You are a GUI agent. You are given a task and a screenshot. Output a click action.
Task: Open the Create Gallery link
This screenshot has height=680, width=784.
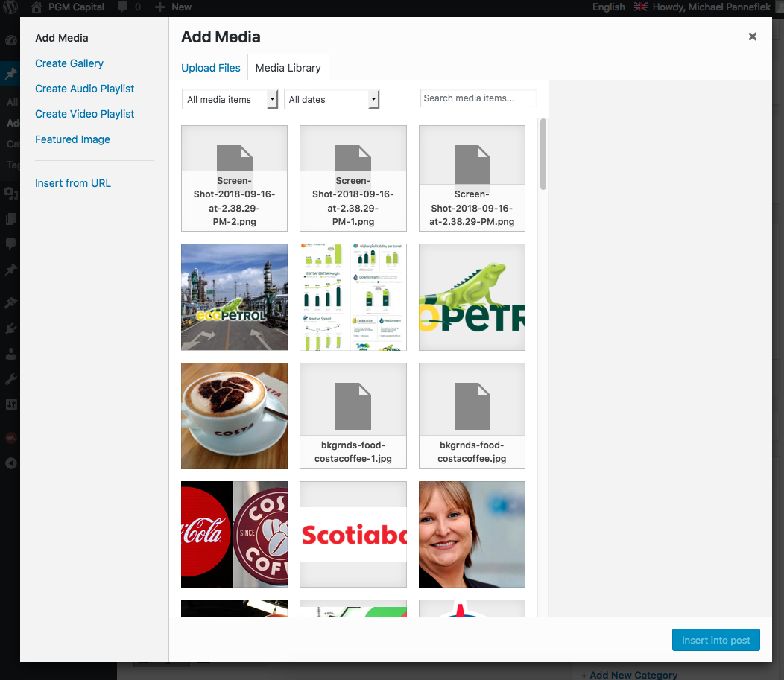(69, 63)
